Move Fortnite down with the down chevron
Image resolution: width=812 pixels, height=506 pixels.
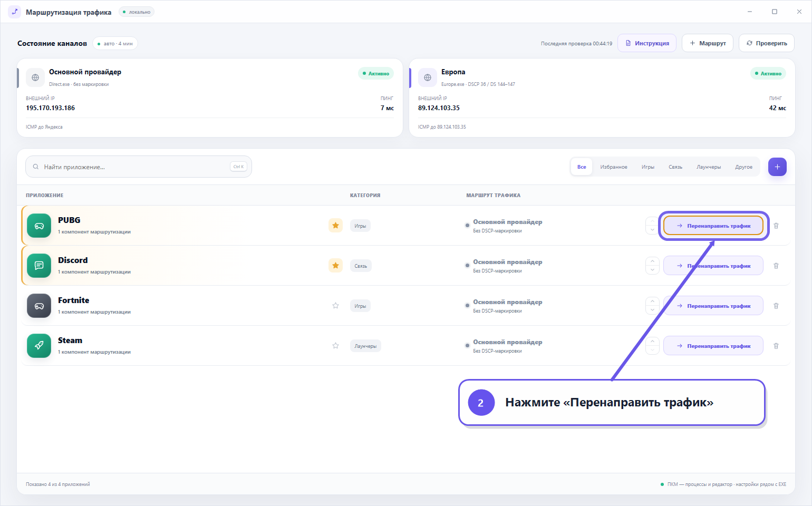pos(652,310)
